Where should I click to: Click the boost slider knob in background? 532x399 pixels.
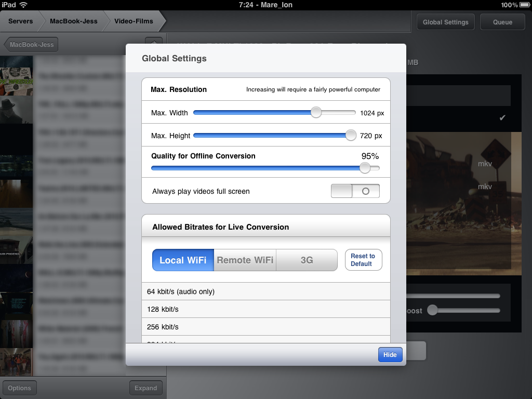coord(432,310)
